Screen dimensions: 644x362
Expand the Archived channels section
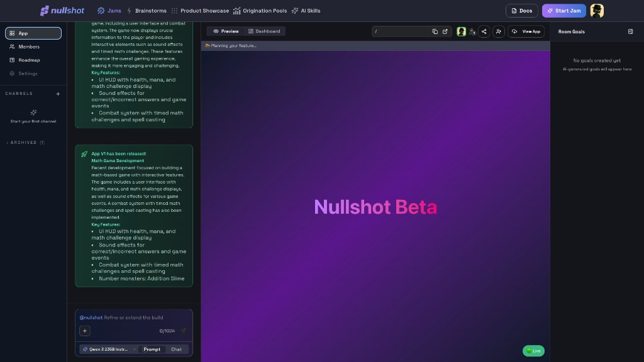(25, 143)
